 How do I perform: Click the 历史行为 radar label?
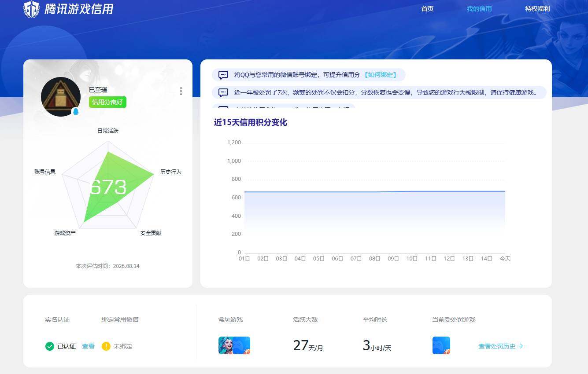pyautogui.click(x=171, y=172)
